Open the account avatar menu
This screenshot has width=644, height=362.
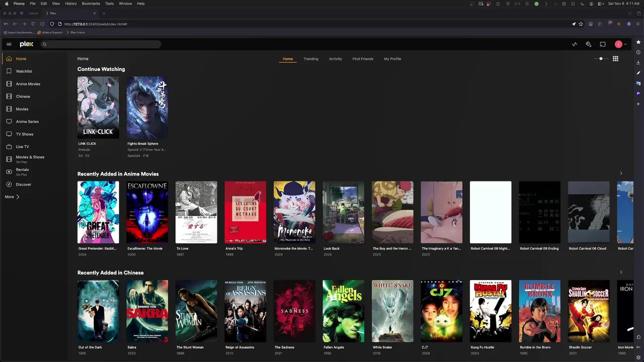[618, 44]
